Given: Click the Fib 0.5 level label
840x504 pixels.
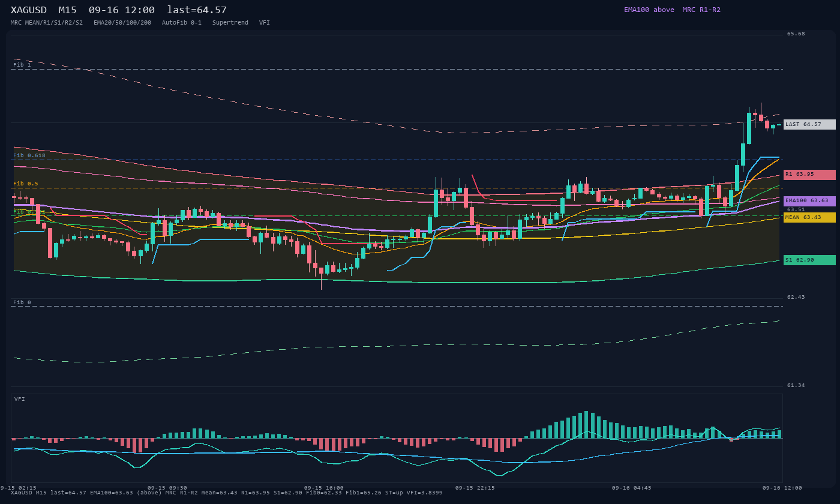Looking at the screenshot, I should (26, 184).
